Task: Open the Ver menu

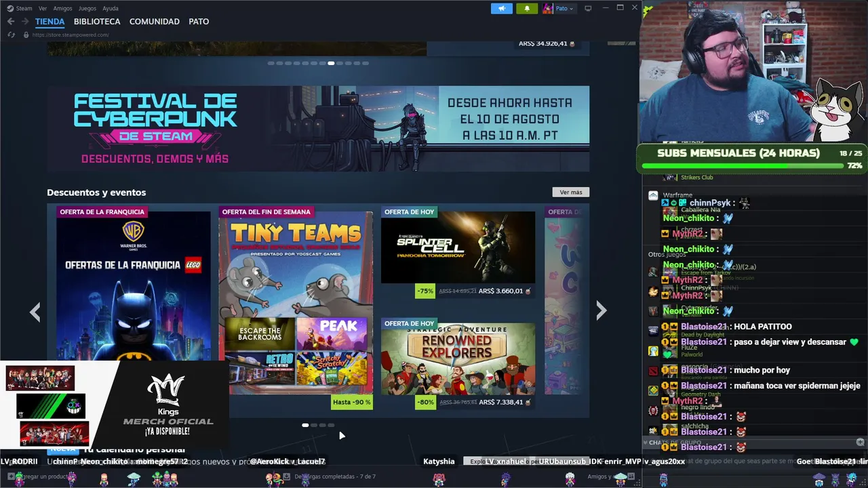Action: click(x=43, y=8)
